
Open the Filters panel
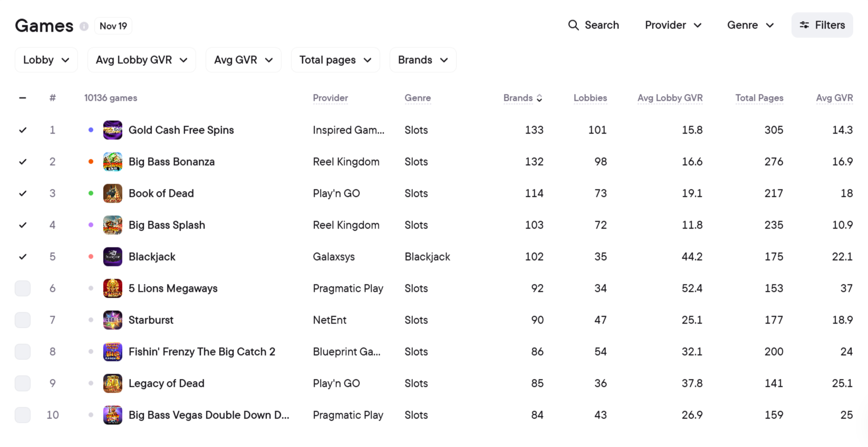[822, 25]
